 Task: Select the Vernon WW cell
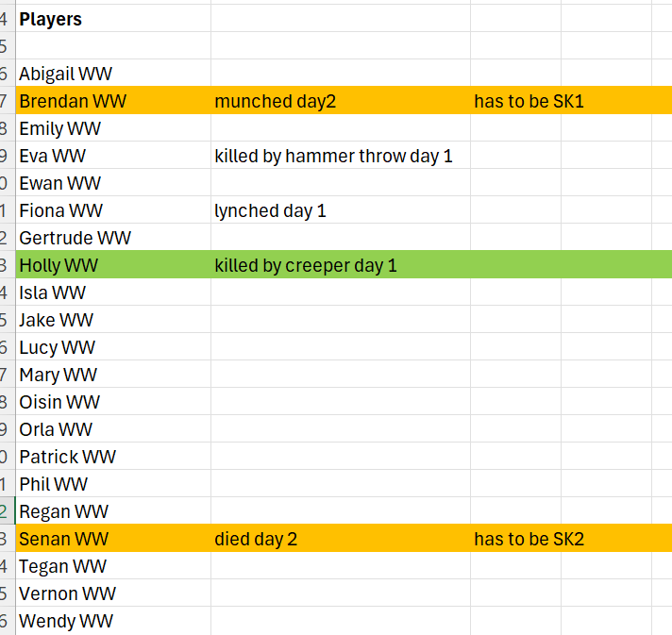pyautogui.click(x=68, y=593)
